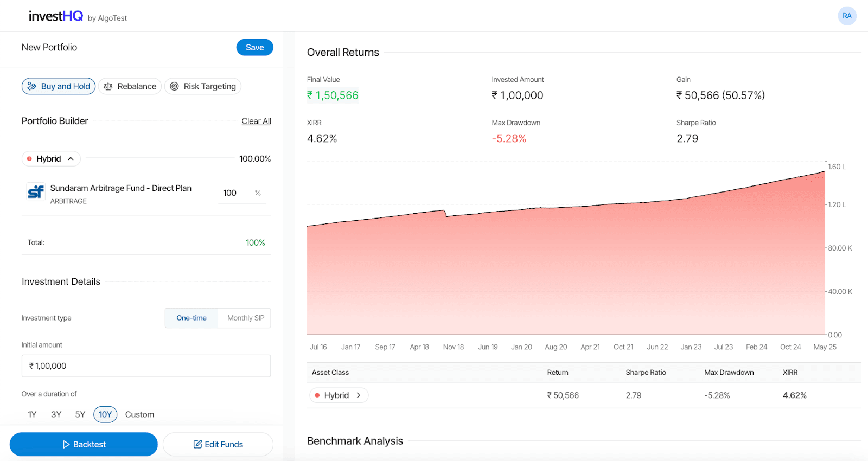Switch to Monthly SIP investment type
Viewport: 868px width, 461px height.
245,318
